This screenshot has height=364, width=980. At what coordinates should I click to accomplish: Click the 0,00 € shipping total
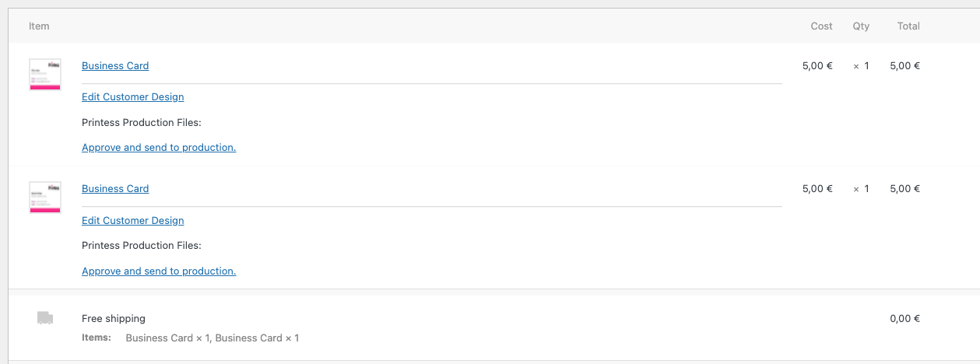click(x=905, y=319)
